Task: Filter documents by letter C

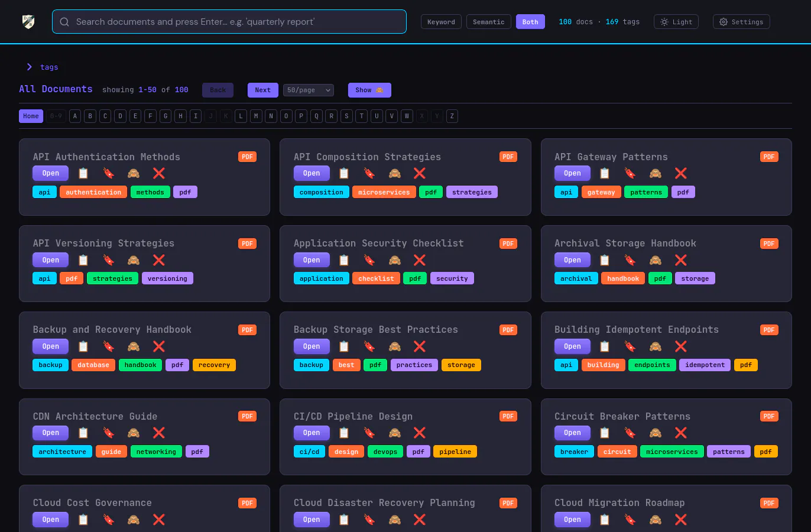Action: click(x=105, y=116)
